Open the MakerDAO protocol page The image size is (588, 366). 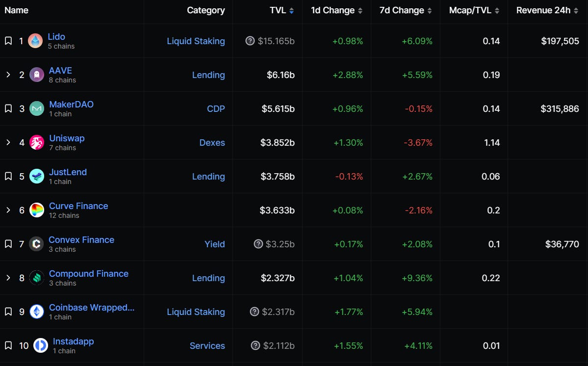click(x=71, y=104)
